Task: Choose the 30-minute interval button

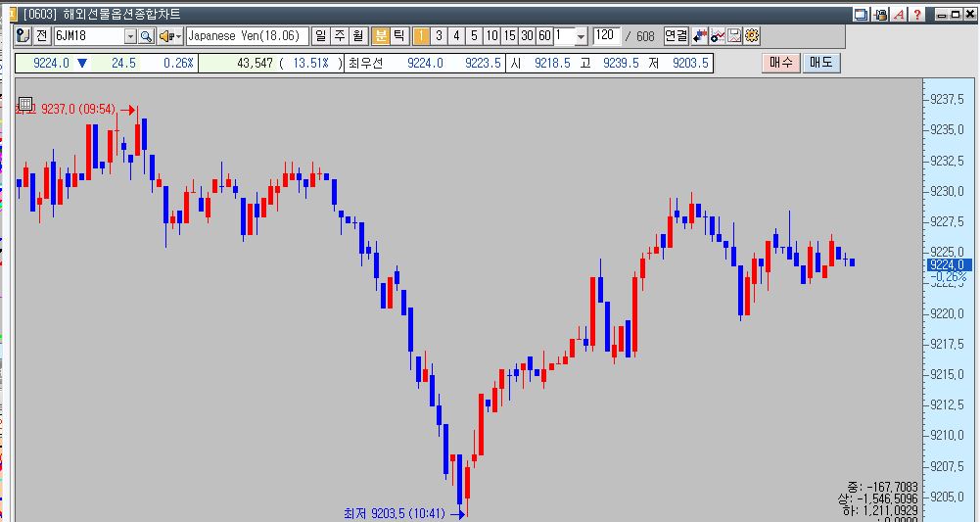Action: [x=527, y=36]
